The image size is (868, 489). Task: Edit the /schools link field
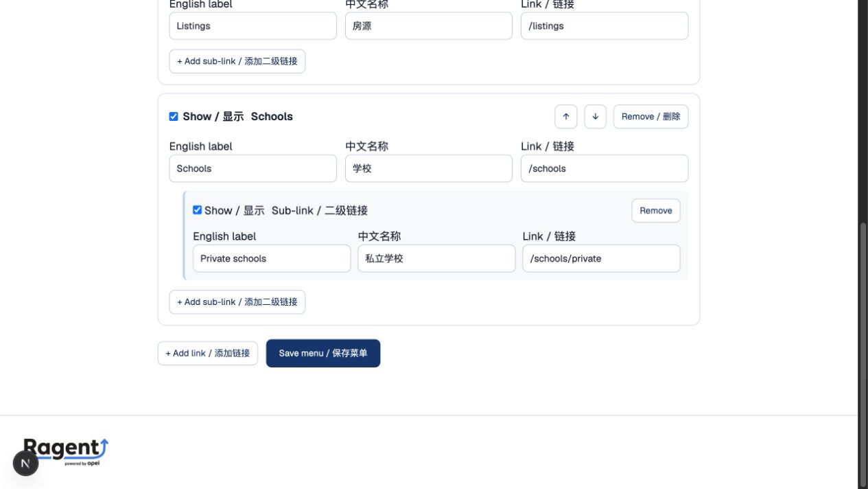(x=605, y=168)
